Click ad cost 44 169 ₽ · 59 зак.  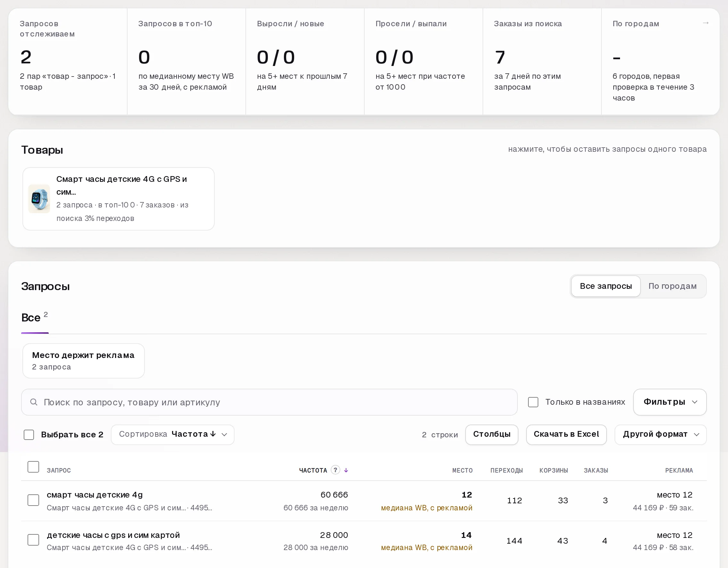pyautogui.click(x=663, y=508)
